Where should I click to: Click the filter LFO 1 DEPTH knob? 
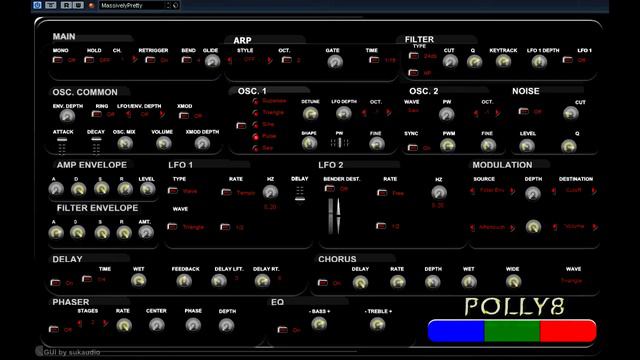coord(539,62)
